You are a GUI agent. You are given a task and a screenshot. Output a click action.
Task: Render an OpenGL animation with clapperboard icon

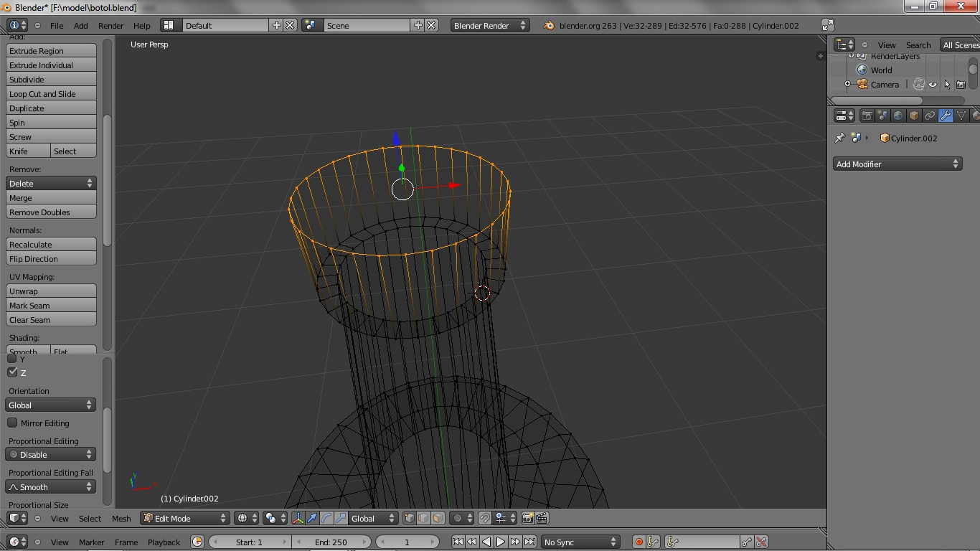[542, 518]
